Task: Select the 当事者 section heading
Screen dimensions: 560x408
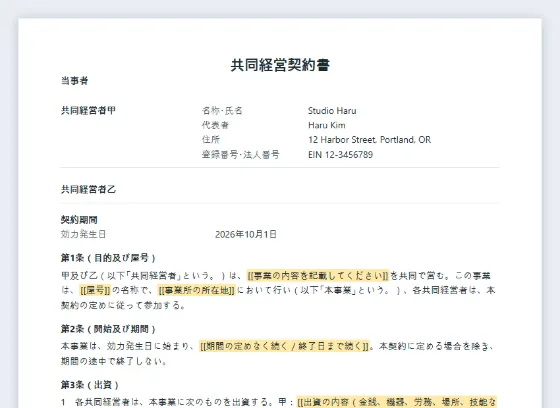Action: click(75, 81)
